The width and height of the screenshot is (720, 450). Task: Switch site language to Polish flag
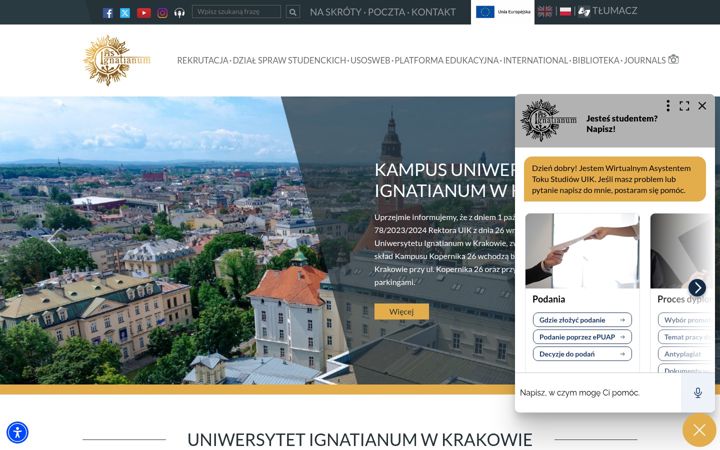point(566,11)
